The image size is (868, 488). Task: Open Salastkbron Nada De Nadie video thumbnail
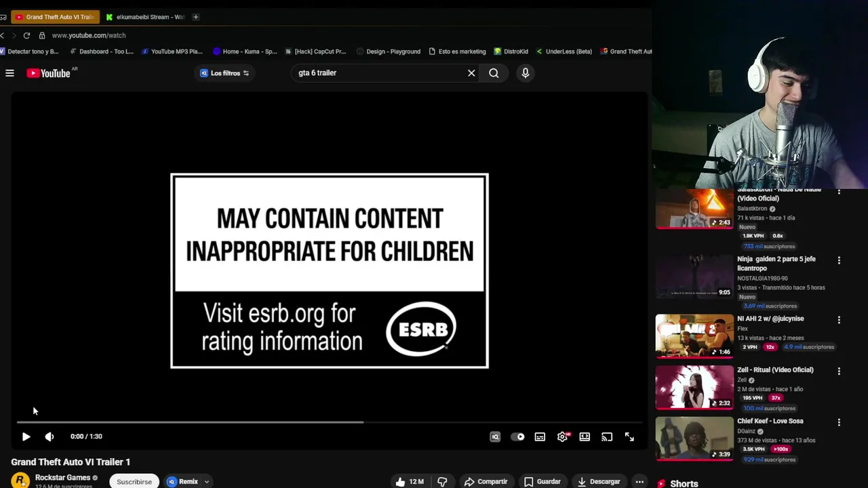pyautogui.click(x=694, y=209)
